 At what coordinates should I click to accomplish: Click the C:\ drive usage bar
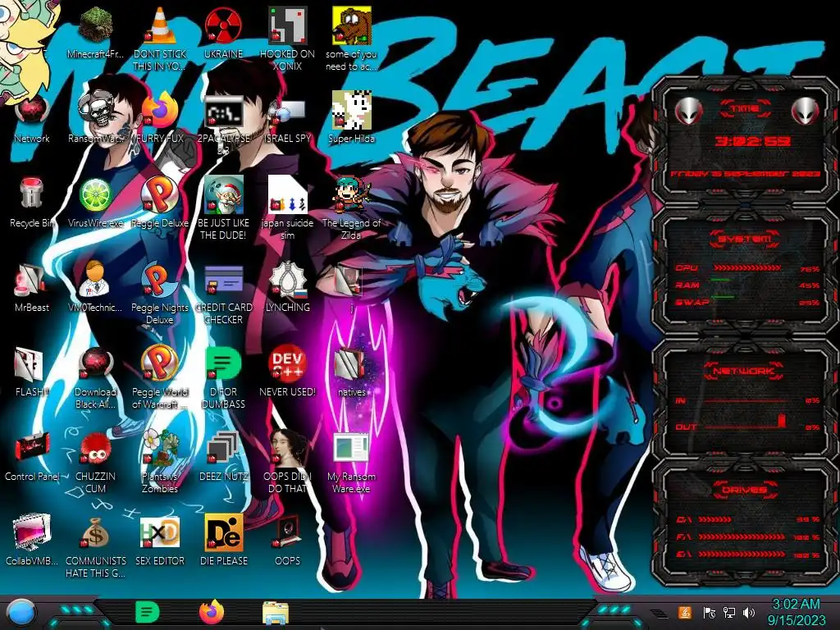pos(714,519)
